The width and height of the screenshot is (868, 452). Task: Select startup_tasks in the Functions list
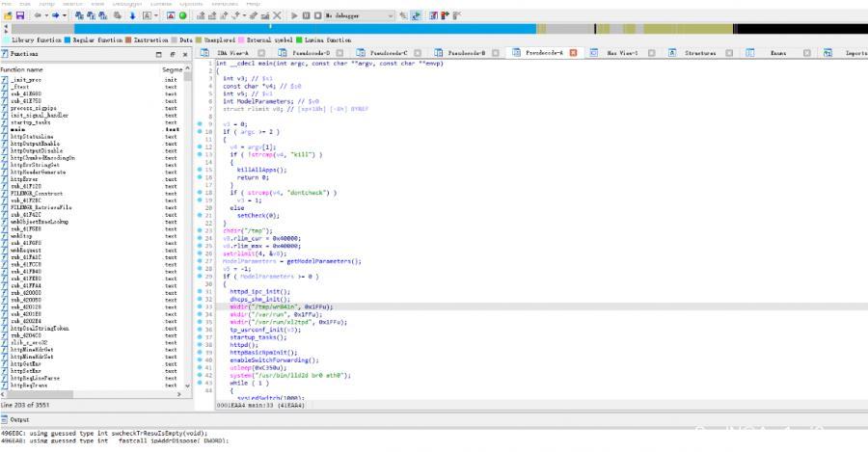point(30,122)
